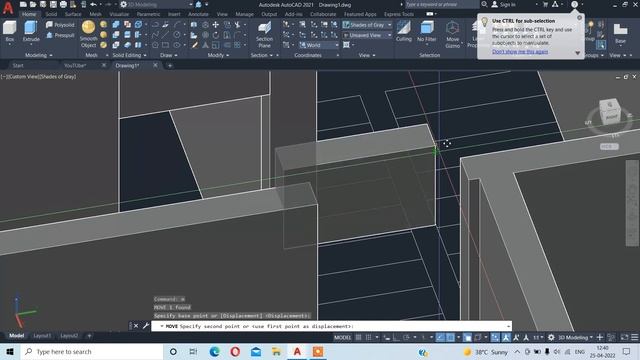The width and height of the screenshot is (640, 360).
Task: Expand the Solid Editing panel
Action: 129,55
